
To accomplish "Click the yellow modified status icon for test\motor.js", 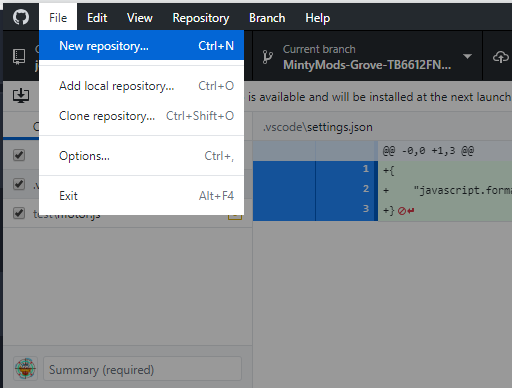I will (235, 216).
